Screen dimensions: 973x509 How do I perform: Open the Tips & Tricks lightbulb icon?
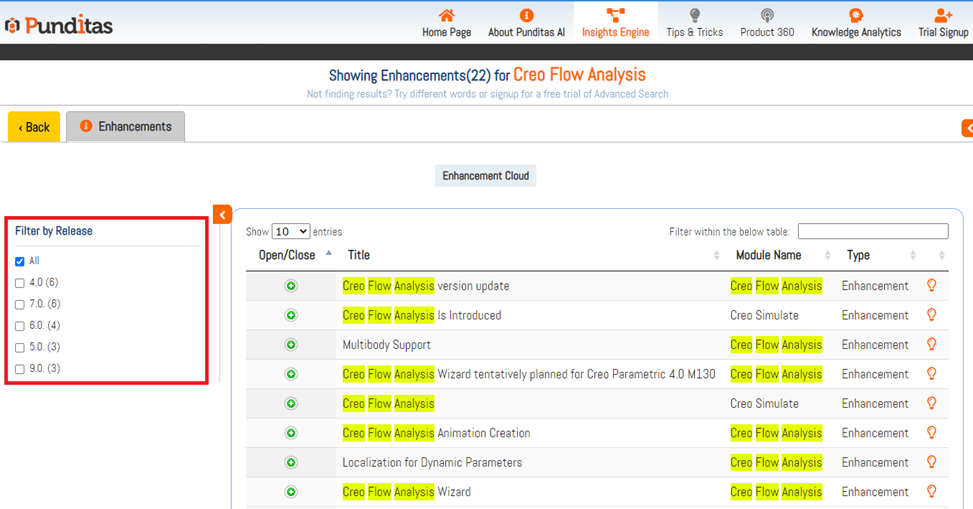[x=694, y=16]
